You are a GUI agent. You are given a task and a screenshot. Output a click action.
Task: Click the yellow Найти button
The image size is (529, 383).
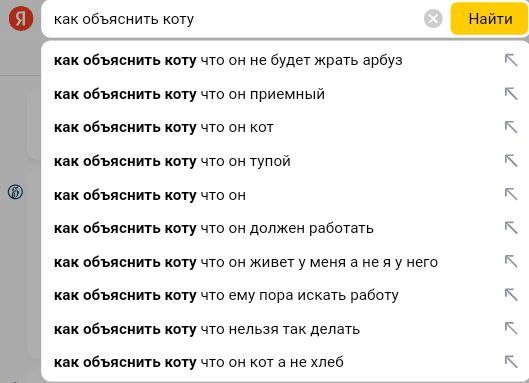(490, 19)
